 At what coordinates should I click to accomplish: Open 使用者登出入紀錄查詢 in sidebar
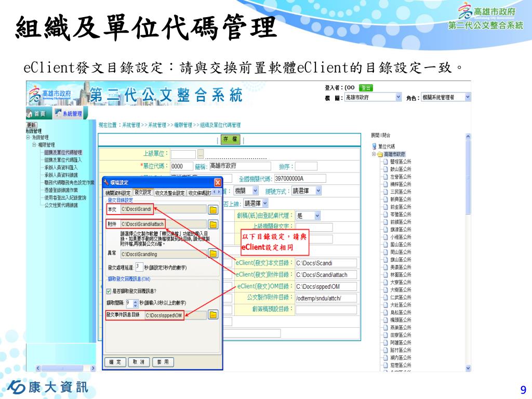pos(65,197)
